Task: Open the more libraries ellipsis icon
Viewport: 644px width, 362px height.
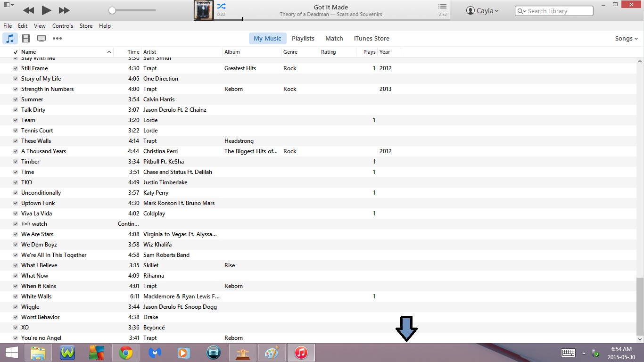Action: point(57,39)
